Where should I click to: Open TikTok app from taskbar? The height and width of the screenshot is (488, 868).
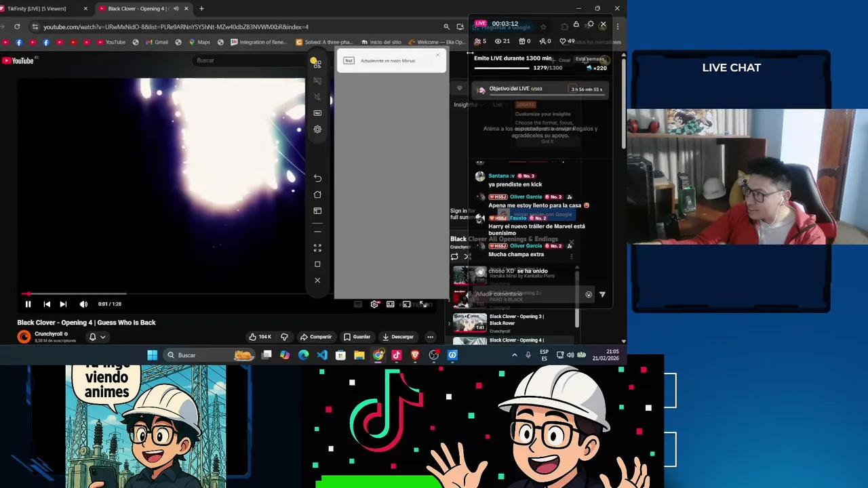[397, 355]
